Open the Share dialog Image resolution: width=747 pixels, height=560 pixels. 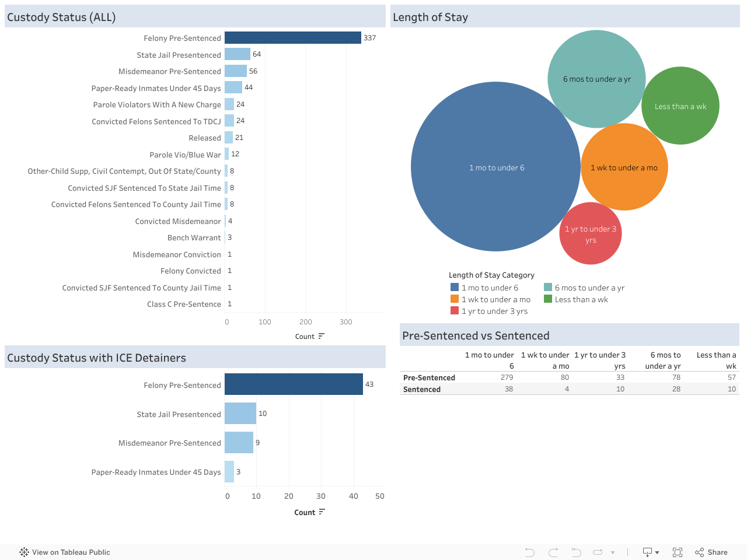pos(711,552)
